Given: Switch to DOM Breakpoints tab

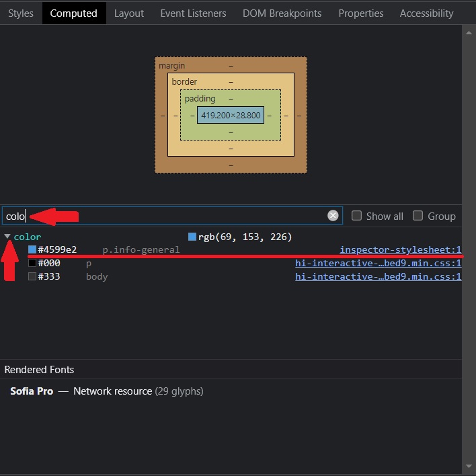Looking at the screenshot, I should tap(282, 13).
